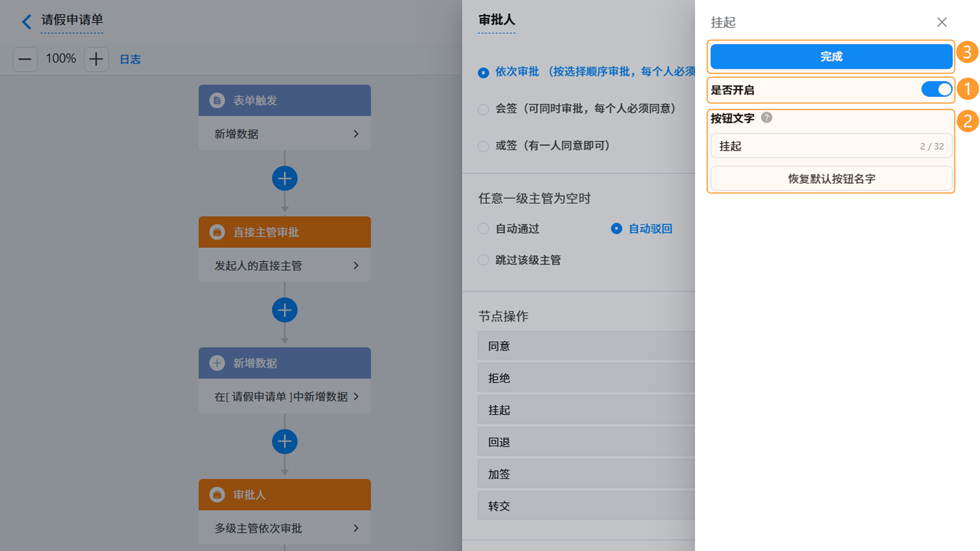Select the 审批人 node header in flowchart
The width and height of the screenshot is (980, 551).
pyautogui.click(x=285, y=495)
